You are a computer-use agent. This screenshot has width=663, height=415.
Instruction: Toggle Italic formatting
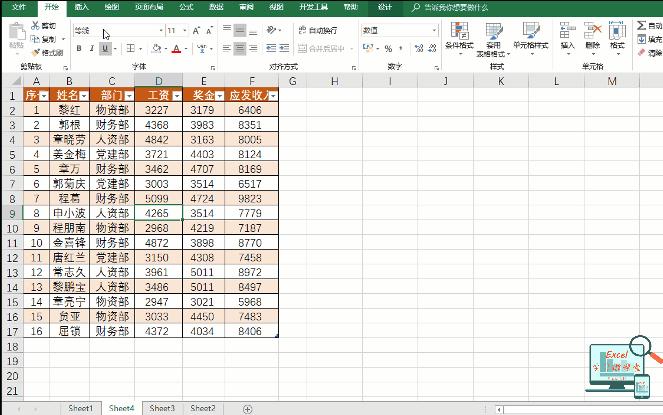coord(91,49)
